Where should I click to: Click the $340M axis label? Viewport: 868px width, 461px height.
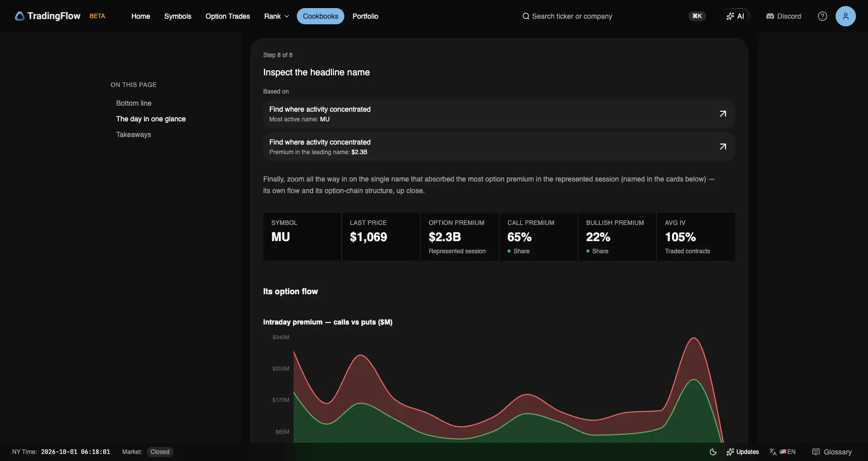[281, 337]
